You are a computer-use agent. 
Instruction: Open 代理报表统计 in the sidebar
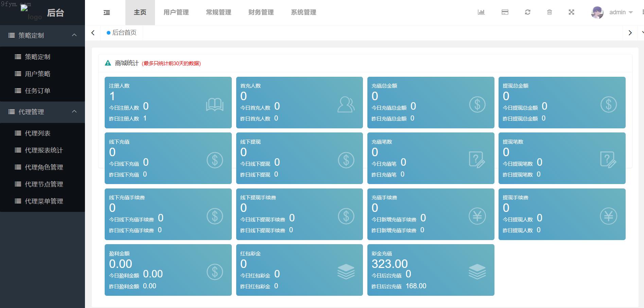[43, 150]
